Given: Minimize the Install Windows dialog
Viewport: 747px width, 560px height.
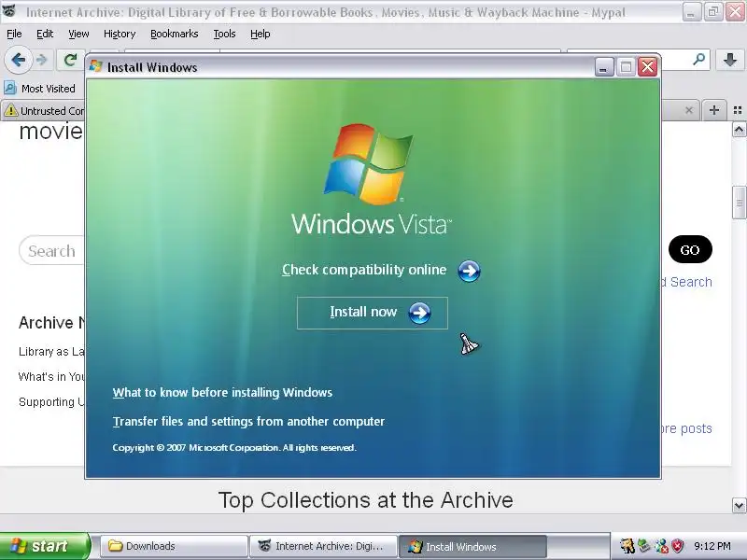Looking at the screenshot, I should (603, 67).
